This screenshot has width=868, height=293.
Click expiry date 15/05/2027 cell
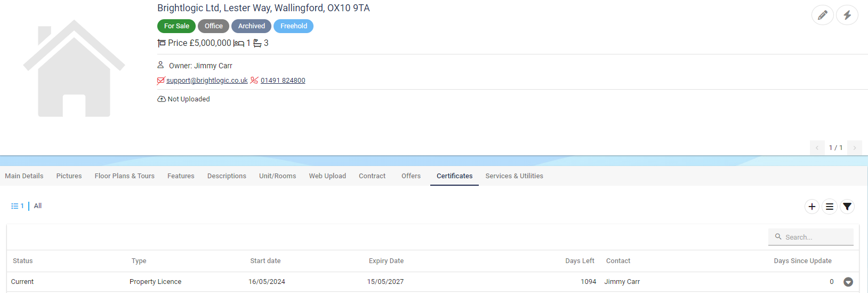[385, 282]
